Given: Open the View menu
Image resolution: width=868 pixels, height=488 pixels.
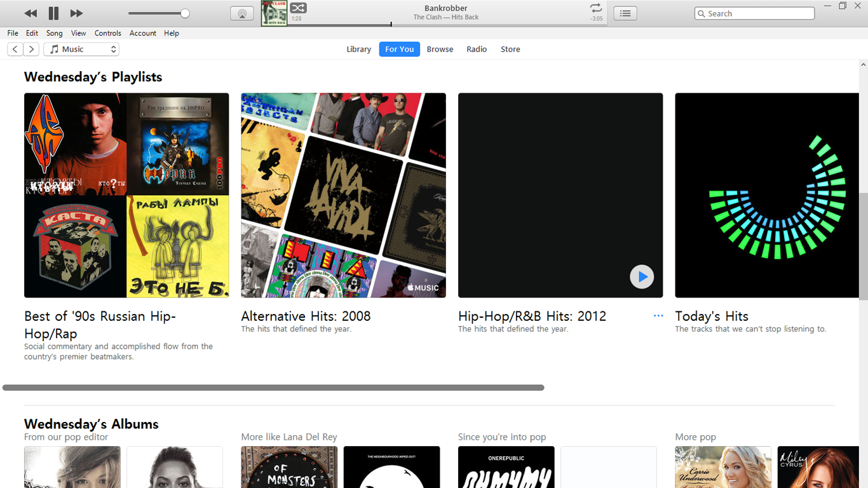Looking at the screenshot, I should (79, 33).
